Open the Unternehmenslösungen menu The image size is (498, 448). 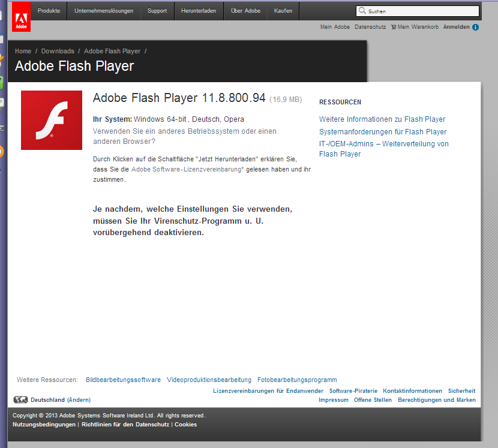[104, 11]
